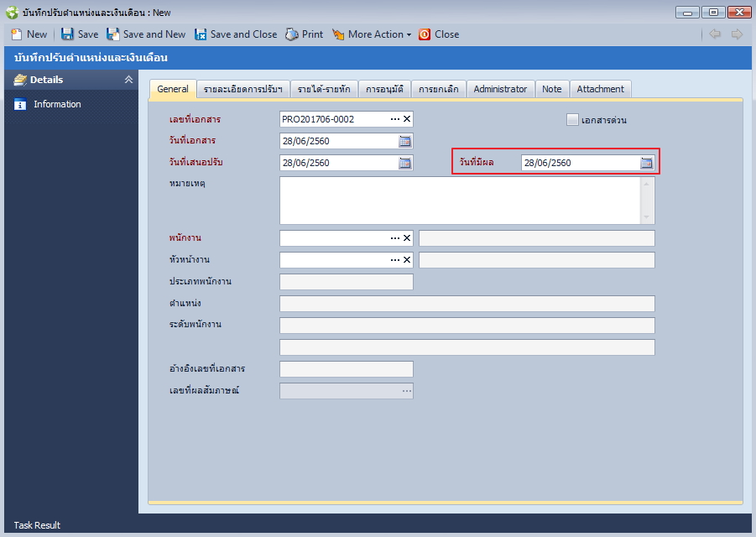Open lookup dots for หัวหน้างาน

395,260
